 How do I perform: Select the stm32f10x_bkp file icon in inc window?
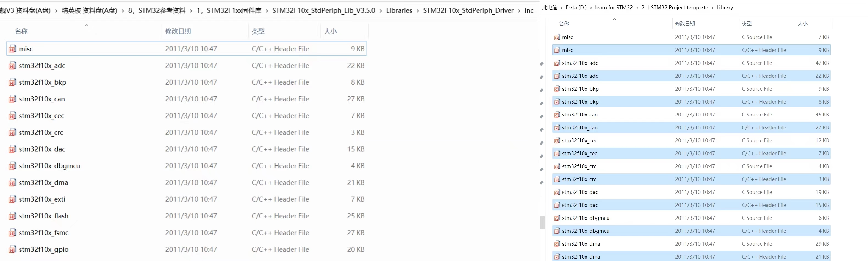[12, 82]
